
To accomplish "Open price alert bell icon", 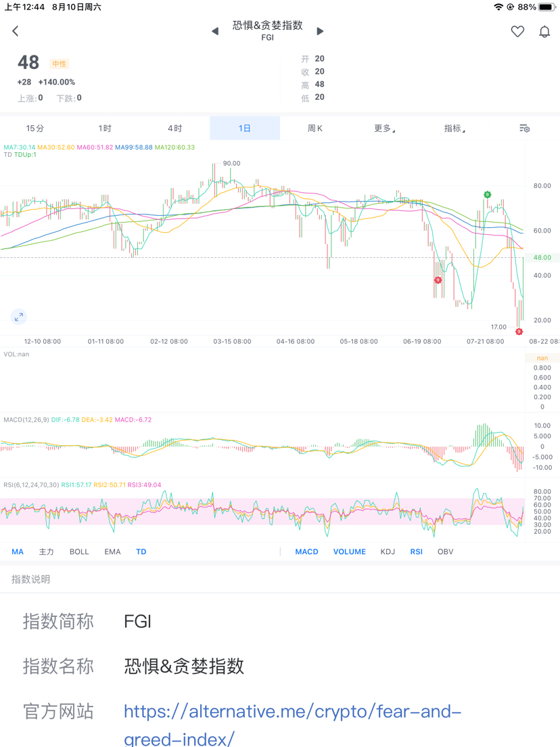I will [544, 31].
